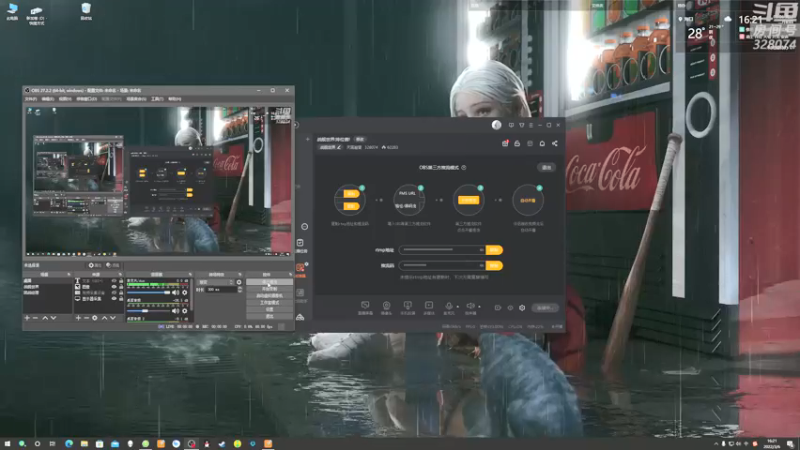The width and height of the screenshot is (800, 450).
Task: Remove selected source with minus icon
Action: click(x=86, y=318)
